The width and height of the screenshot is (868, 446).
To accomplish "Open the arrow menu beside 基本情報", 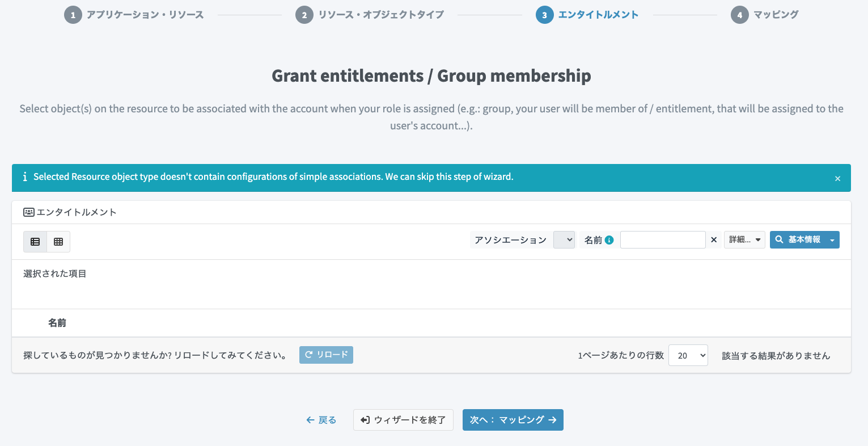I will pos(832,240).
